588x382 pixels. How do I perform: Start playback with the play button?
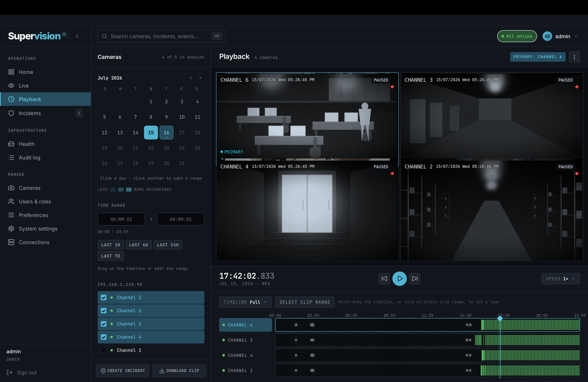tap(400, 279)
